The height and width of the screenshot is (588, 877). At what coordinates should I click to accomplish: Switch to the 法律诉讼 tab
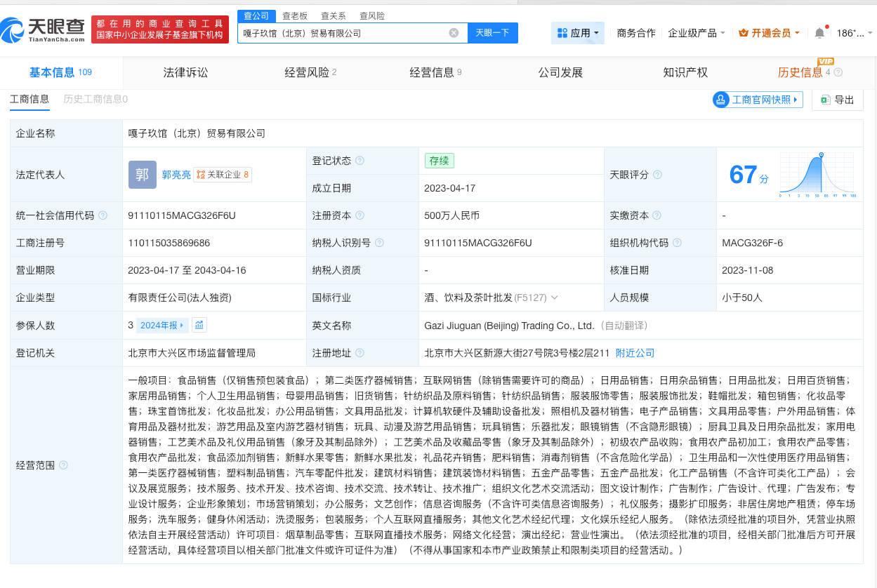[x=185, y=72]
